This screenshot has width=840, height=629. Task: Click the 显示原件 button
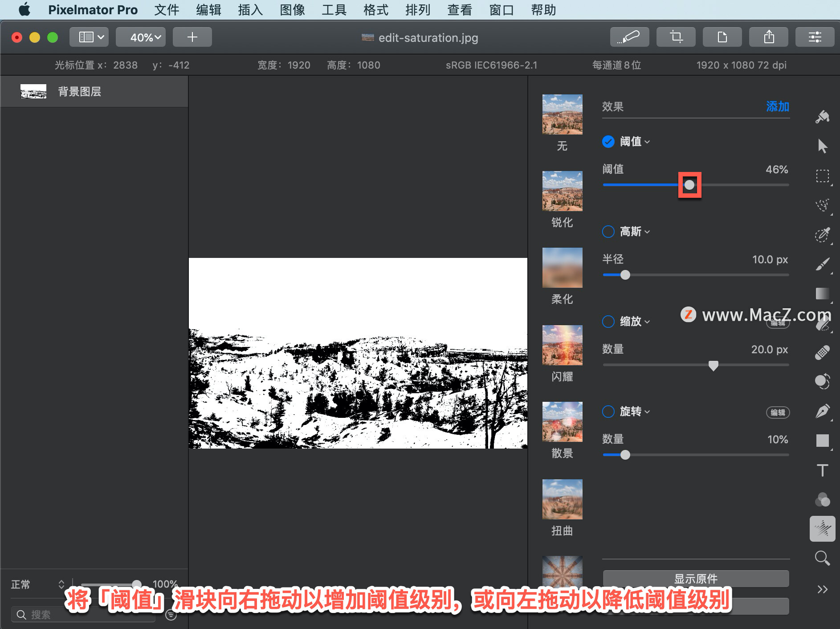pyautogui.click(x=696, y=579)
